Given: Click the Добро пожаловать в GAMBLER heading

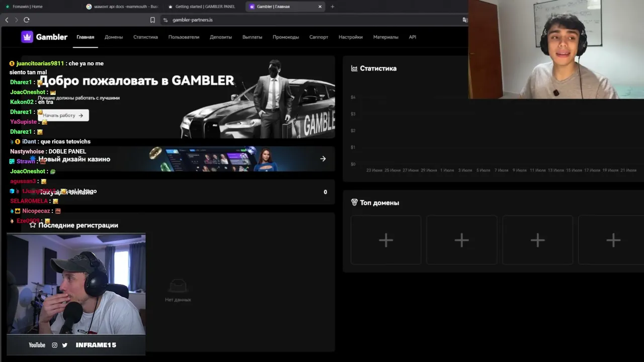Looking at the screenshot, I should point(136,80).
